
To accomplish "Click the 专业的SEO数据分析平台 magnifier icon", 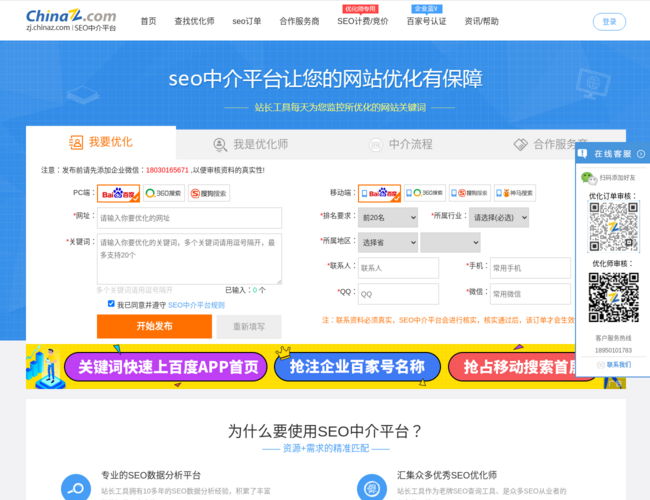I will point(76,488).
